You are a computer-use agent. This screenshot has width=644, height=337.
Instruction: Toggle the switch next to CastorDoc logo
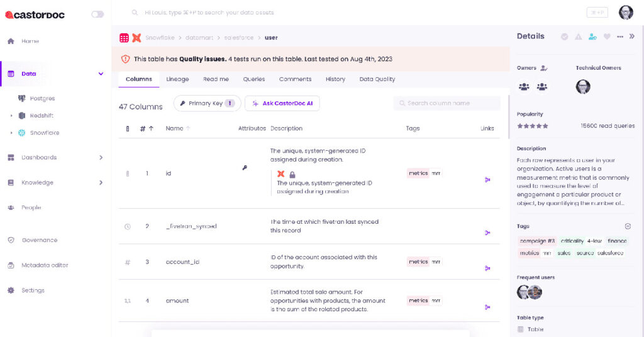pyautogui.click(x=97, y=14)
